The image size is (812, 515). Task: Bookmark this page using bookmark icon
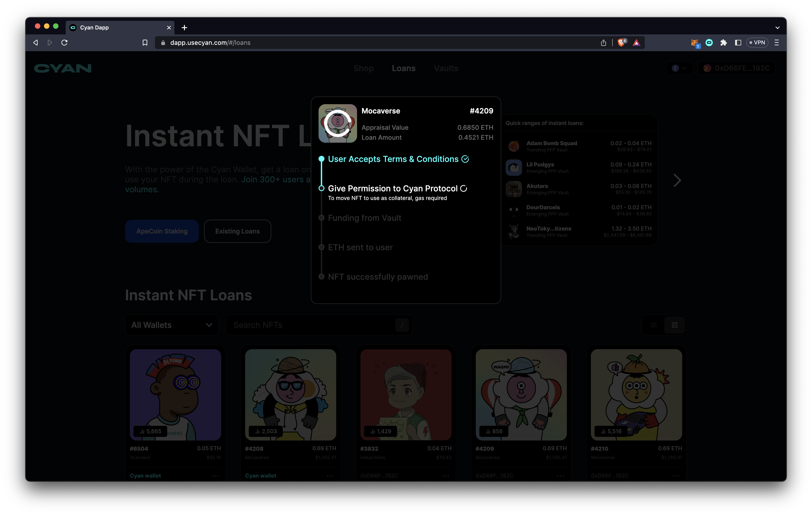pyautogui.click(x=145, y=43)
